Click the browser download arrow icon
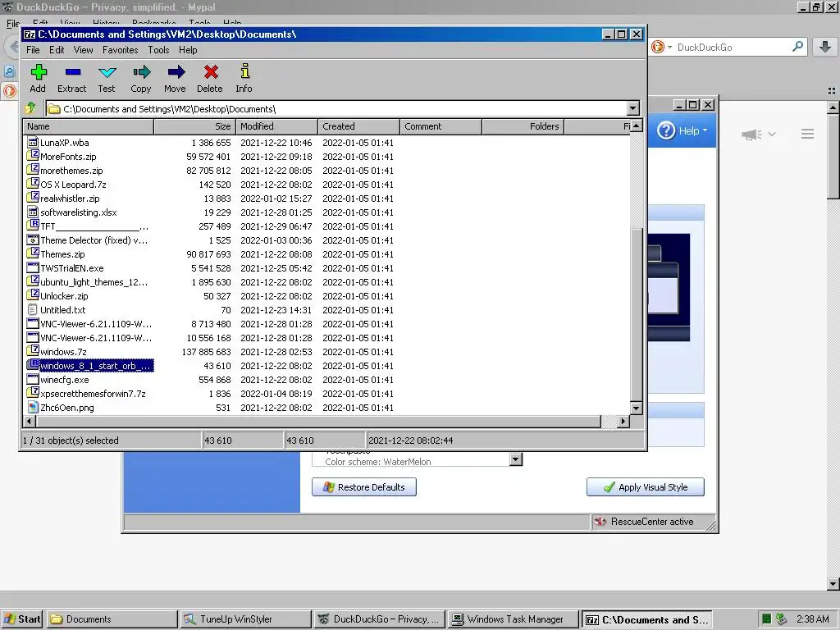The width and height of the screenshot is (840, 630). pos(825,47)
